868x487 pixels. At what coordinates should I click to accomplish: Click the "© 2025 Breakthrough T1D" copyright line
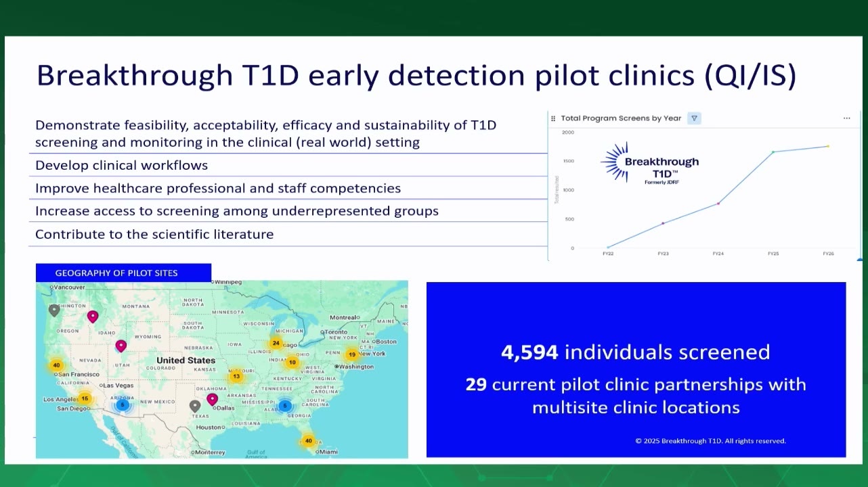point(710,441)
